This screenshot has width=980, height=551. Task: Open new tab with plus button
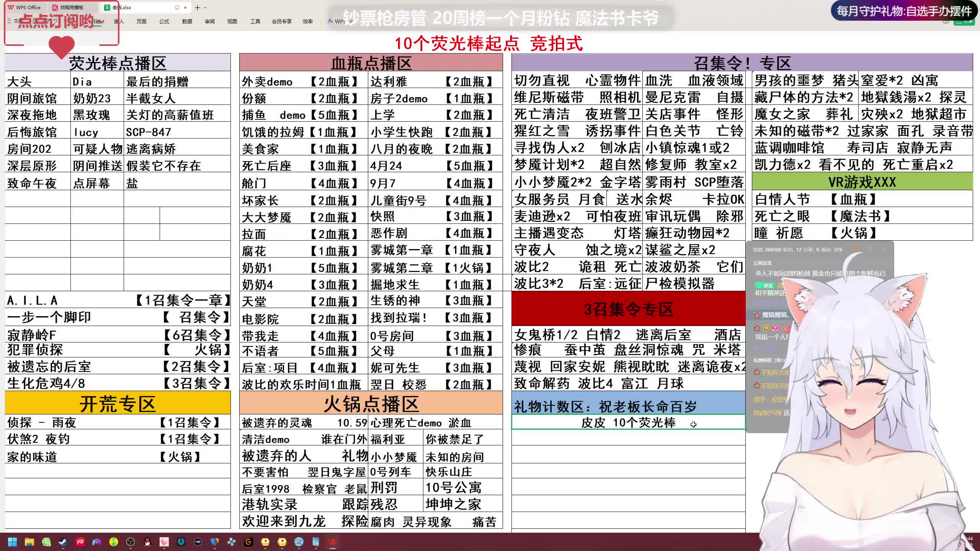pos(197,7)
